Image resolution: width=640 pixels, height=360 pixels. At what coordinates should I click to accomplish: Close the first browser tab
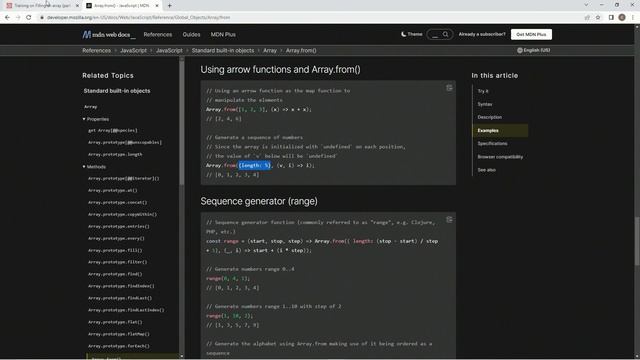[x=77, y=6]
